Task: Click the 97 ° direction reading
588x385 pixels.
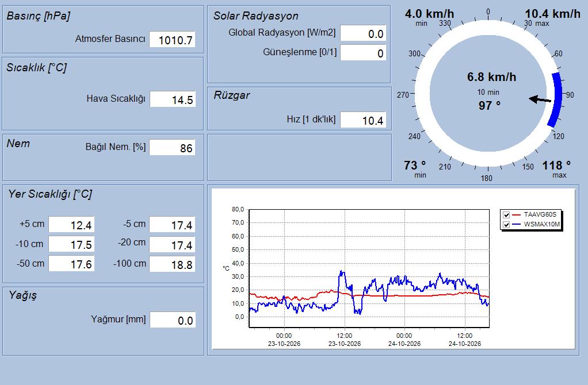Action: pyautogui.click(x=490, y=106)
